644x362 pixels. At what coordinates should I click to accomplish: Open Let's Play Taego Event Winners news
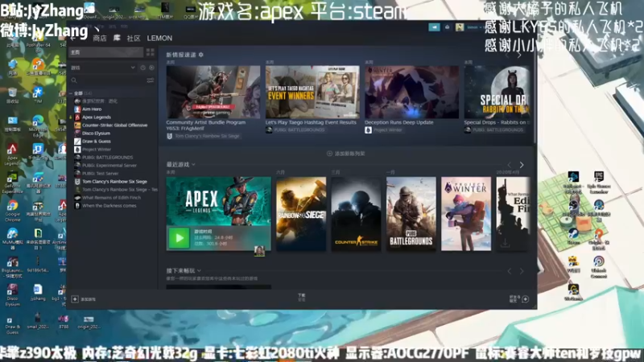tap(312, 92)
